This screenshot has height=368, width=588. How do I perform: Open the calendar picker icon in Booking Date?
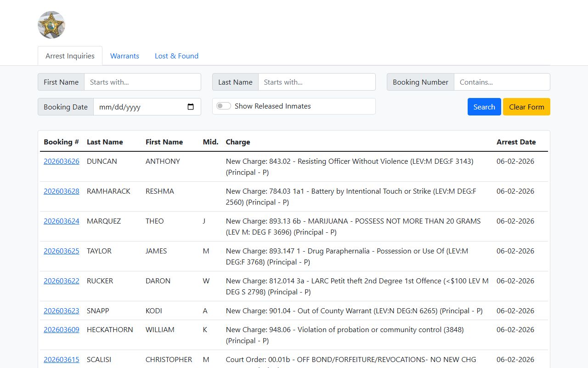pyautogui.click(x=191, y=107)
